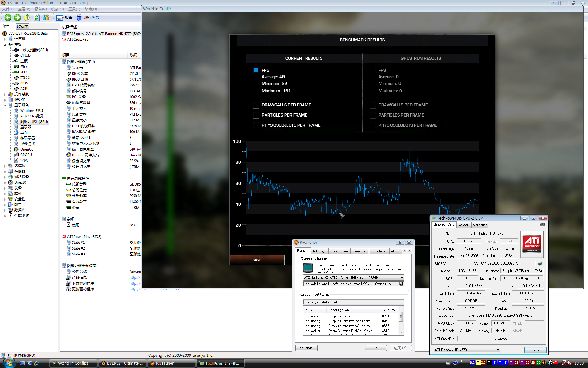This screenshot has height=368, width=588.
Task: Select 字体 in the EVEREST tree
Action: 24,160
